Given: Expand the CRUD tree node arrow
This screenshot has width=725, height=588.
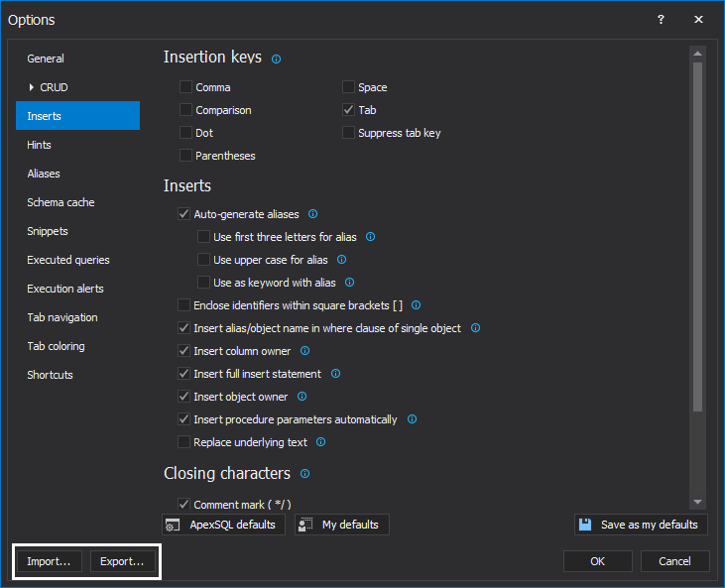Looking at the screenshot, I should click(32, 87).
